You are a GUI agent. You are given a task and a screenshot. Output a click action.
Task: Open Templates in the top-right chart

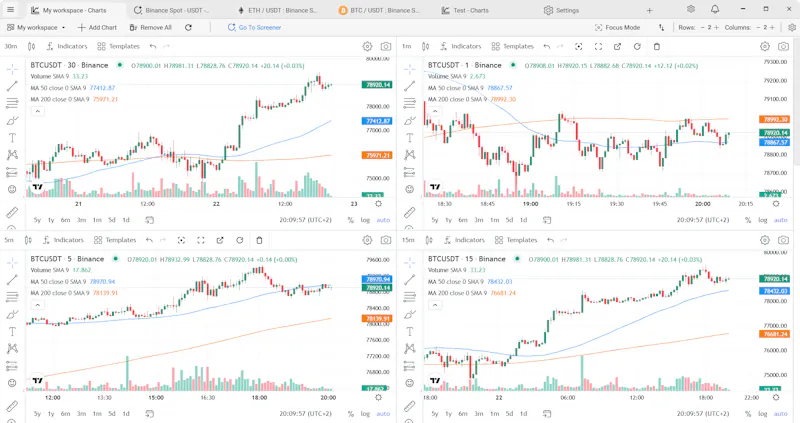click(x=512, y=46)
